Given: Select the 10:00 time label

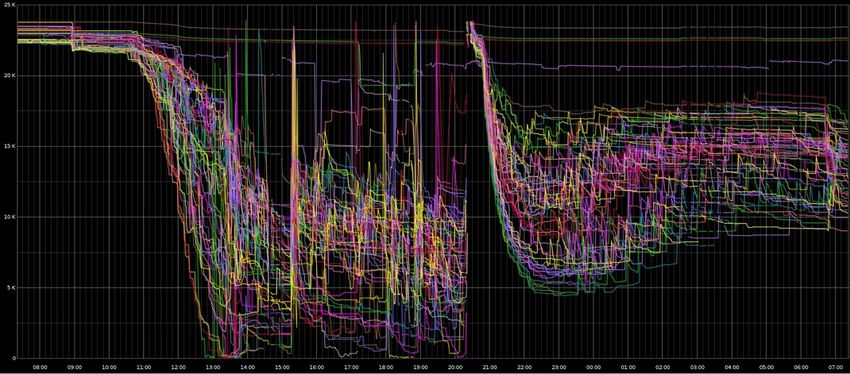Looking at the screenshot, I should [x=110, y=367].
